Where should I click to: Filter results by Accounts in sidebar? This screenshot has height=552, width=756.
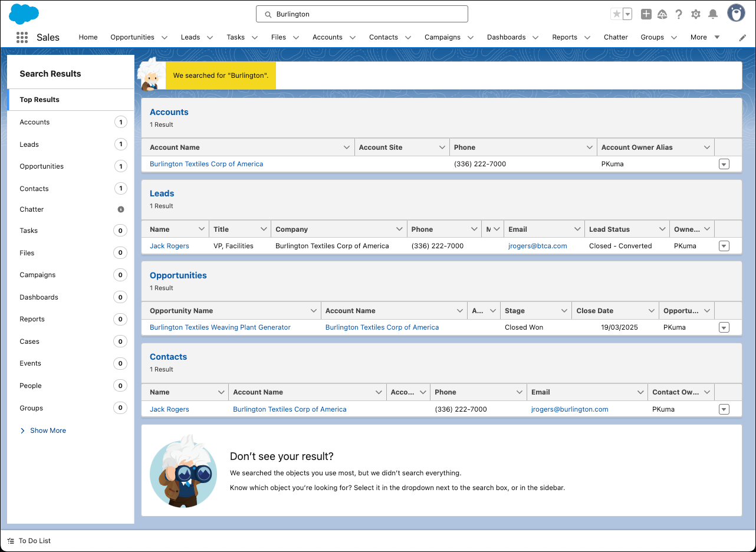pos(71,122)
